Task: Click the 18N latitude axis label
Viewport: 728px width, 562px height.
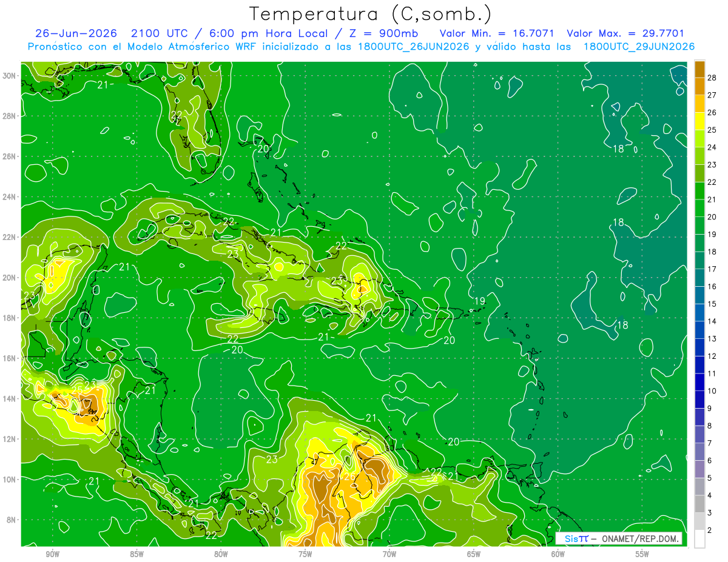Action: 11,318
